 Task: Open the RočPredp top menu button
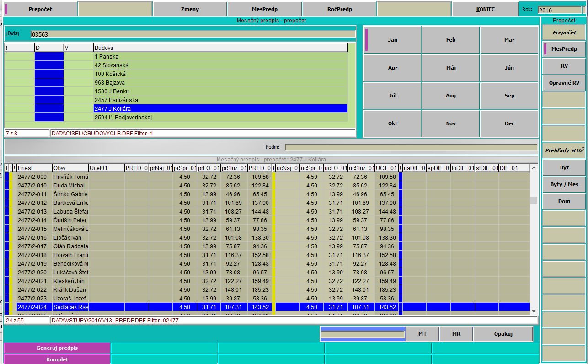tap(339, 9)
